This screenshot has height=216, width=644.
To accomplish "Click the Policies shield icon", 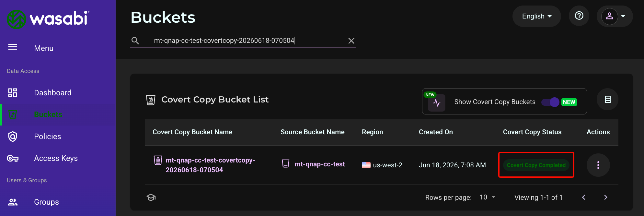I will click(13, 137).
